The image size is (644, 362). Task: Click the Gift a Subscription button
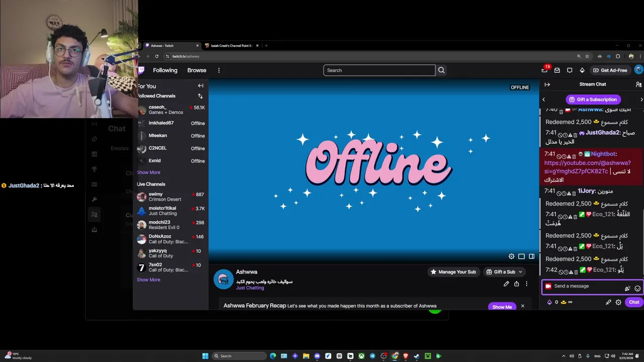(x=593, y=100)
